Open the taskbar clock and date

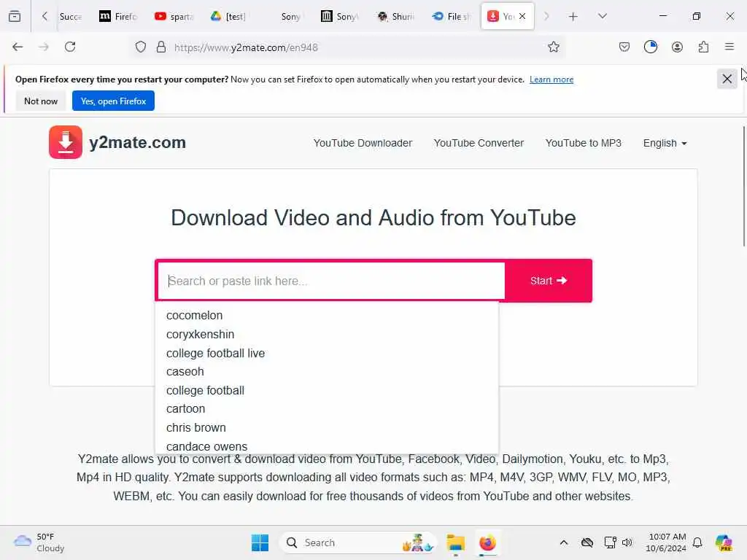pos(666,542)
